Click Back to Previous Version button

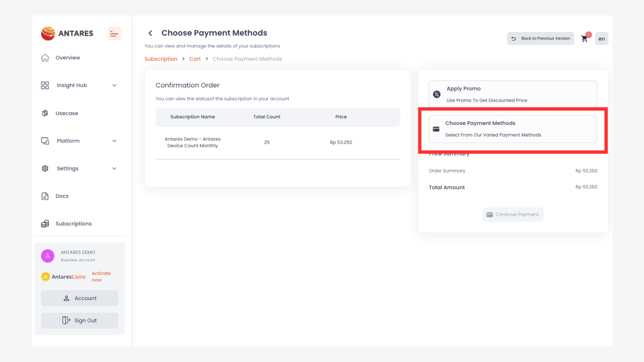click(x=540, y=39)
